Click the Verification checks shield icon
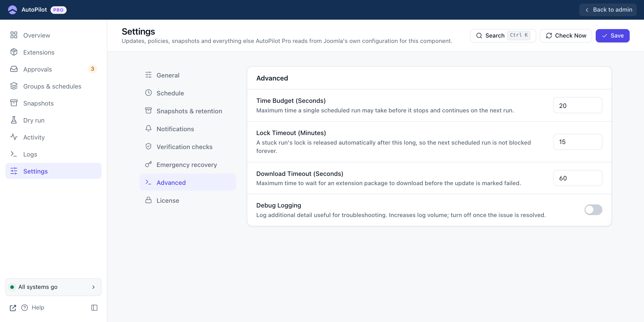This screenshot has height=322, width=644. (x=148, y=146)
